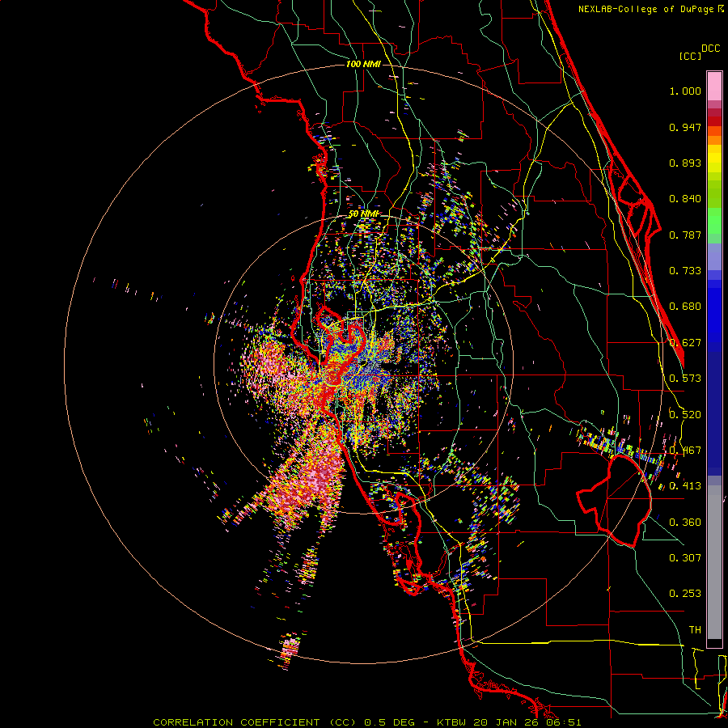Click the DCC product label above legend
The height and width of the screenshot is (728, 728).
pyautogui.click(x=711, y=49)
